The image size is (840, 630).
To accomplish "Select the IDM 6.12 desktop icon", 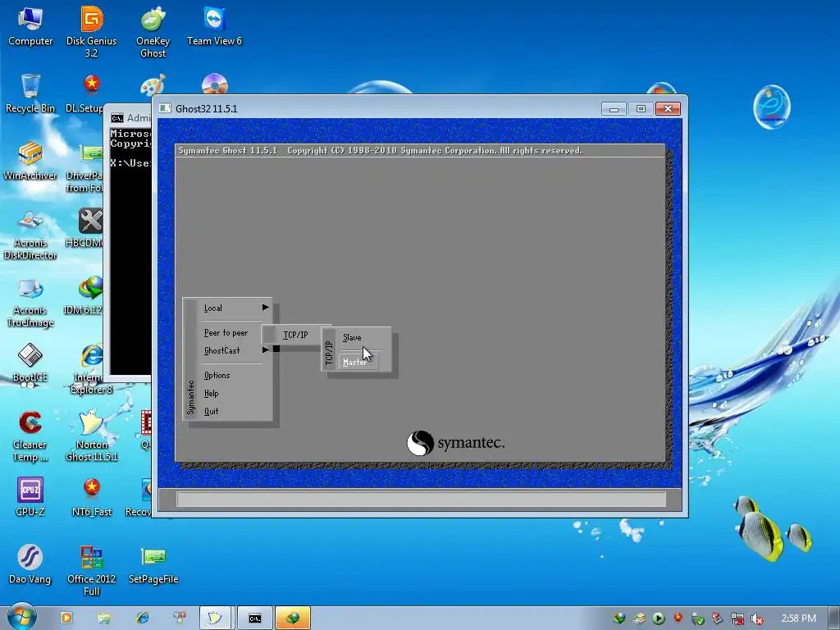I will [84, 295].
